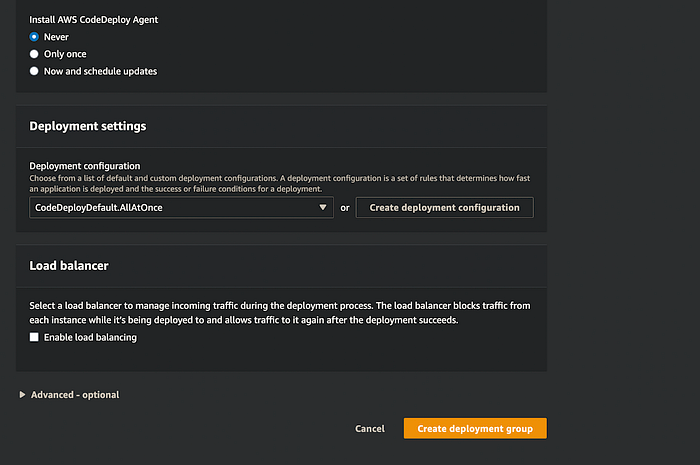Click the "Now and schedule updates" label
700x465 pixels.
click(x=100, y=71)
